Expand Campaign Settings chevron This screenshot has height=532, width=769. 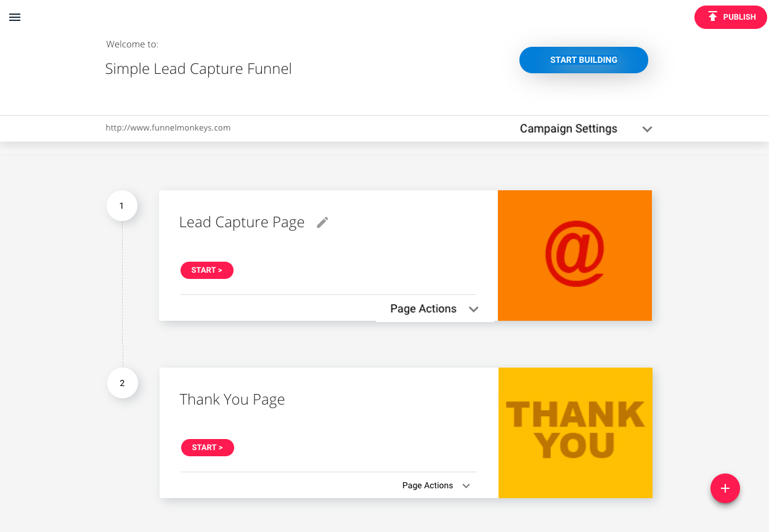[x=647, y=129]
